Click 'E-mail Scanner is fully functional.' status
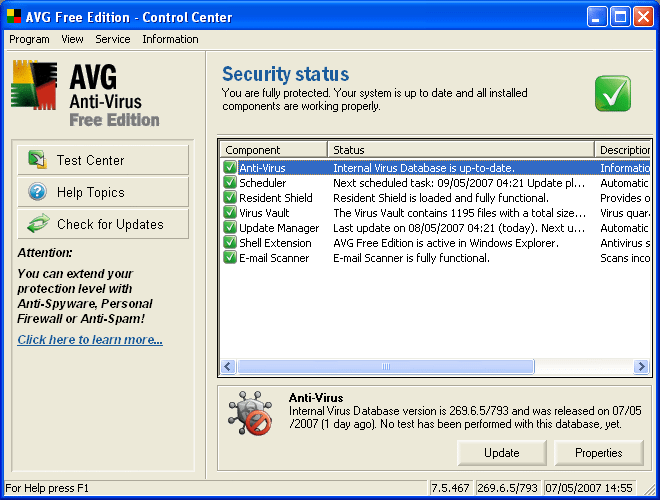The image size is (660, 500). 411,258
